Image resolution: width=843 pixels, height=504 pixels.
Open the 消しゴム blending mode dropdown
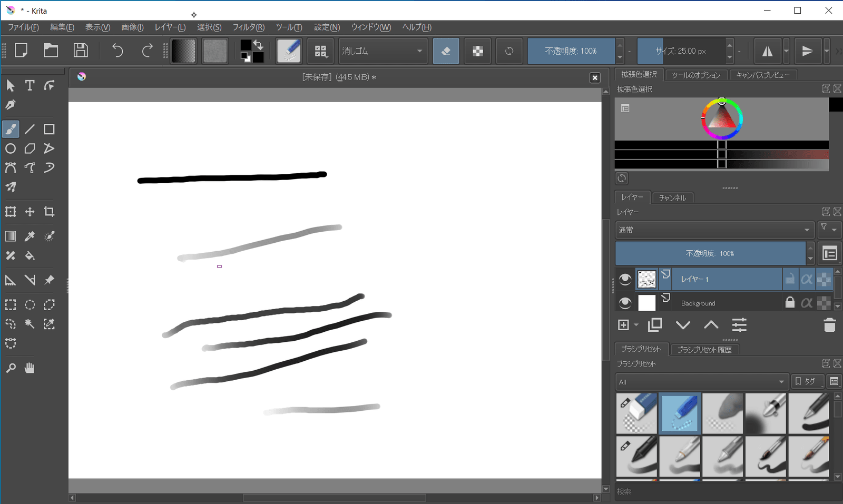click(383, 51)
